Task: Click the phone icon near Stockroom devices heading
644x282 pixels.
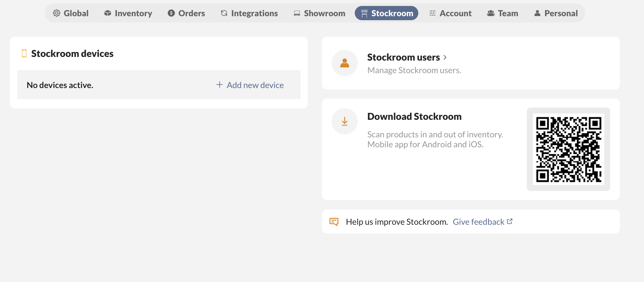Action: (x=24, y=53)
